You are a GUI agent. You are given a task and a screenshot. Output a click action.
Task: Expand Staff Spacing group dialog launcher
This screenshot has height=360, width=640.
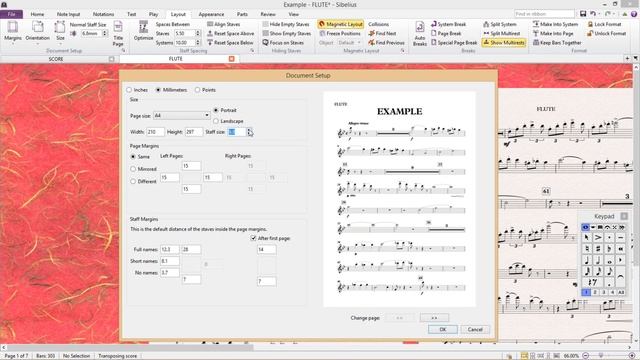[252, 51]
